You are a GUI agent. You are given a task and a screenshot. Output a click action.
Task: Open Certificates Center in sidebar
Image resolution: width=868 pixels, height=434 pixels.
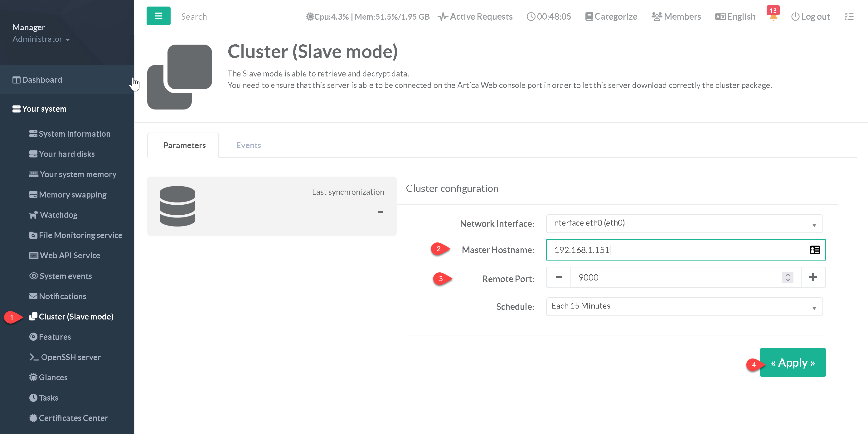click(73, 418)
